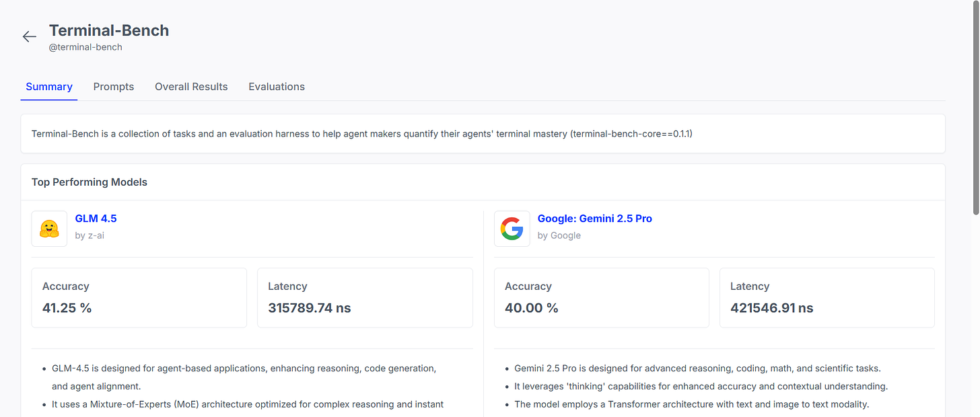Click the Terminal-Bench page title
Viewport: 980px width, 417px height.
click(x=109, y=30)
